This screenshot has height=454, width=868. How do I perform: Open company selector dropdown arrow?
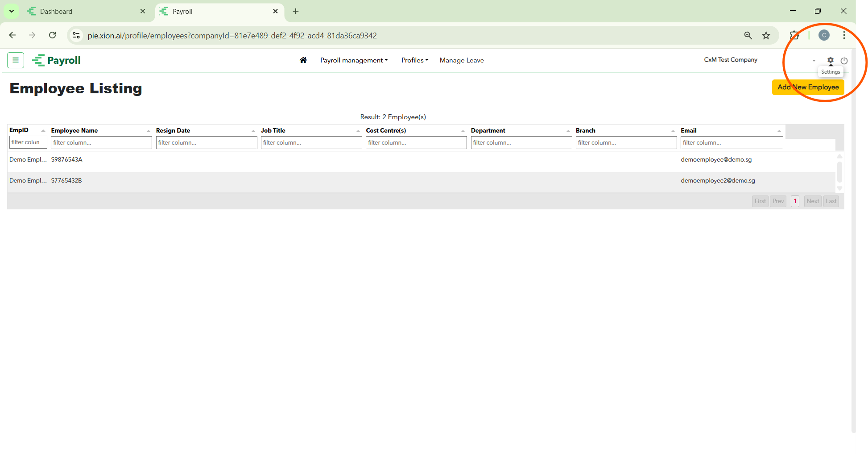pyautogui.click(x=814, y=61)
